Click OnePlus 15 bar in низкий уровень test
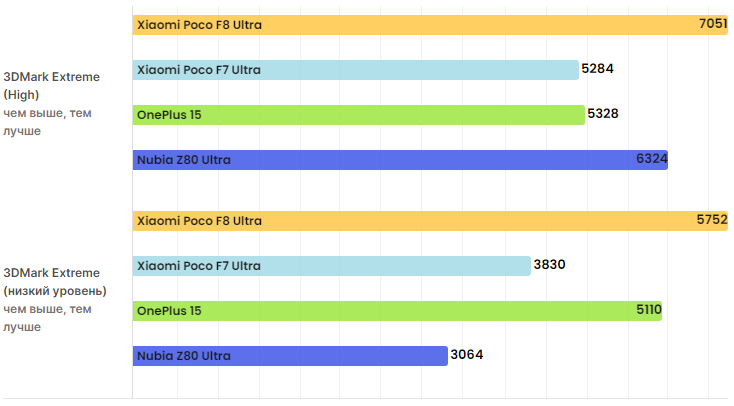This screenshot has height=406, width=734. tap(397, 311)
